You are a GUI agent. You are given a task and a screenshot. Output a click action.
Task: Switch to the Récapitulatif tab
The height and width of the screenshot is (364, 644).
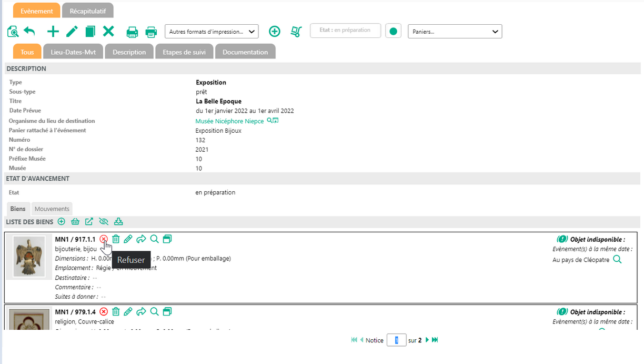[87, 11]
